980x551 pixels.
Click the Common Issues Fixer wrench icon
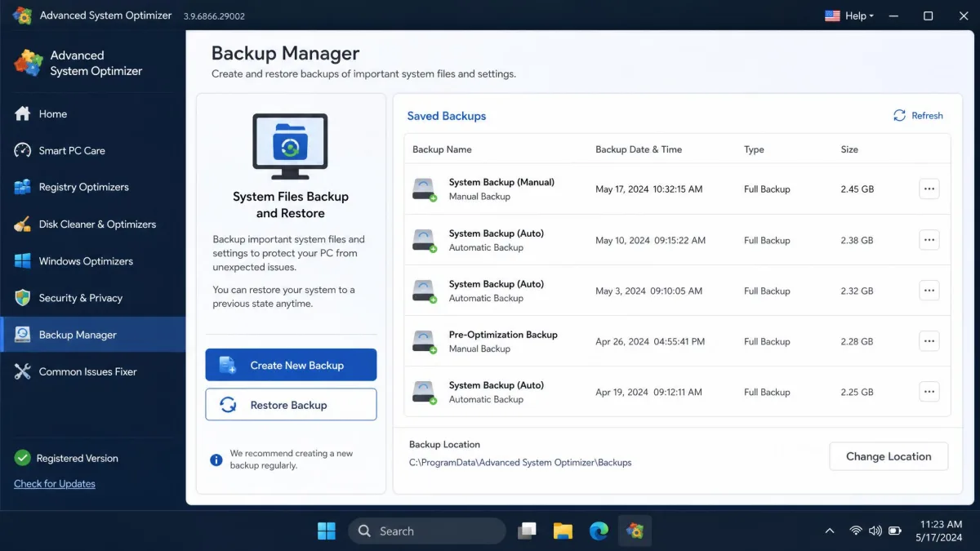(23, 371)
